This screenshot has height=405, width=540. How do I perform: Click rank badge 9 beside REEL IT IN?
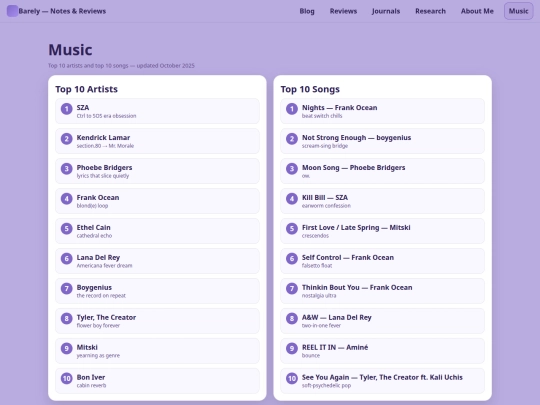click(292, 349)
